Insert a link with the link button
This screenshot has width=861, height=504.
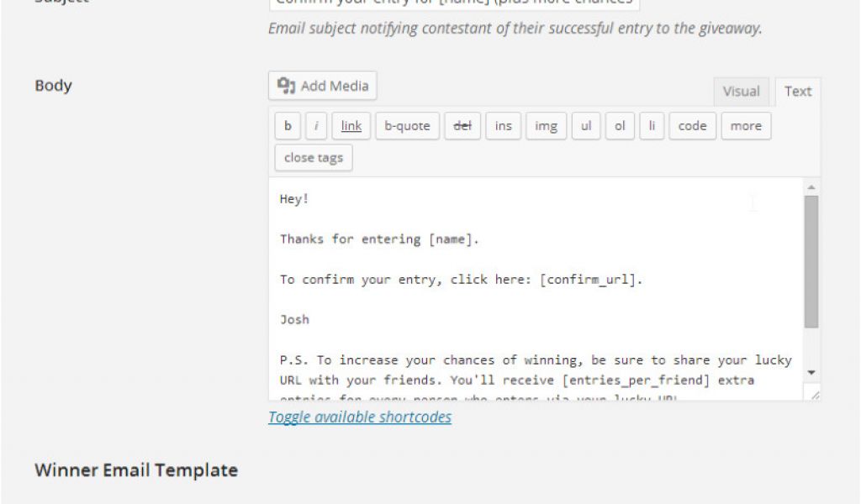(x=351, y=126)
